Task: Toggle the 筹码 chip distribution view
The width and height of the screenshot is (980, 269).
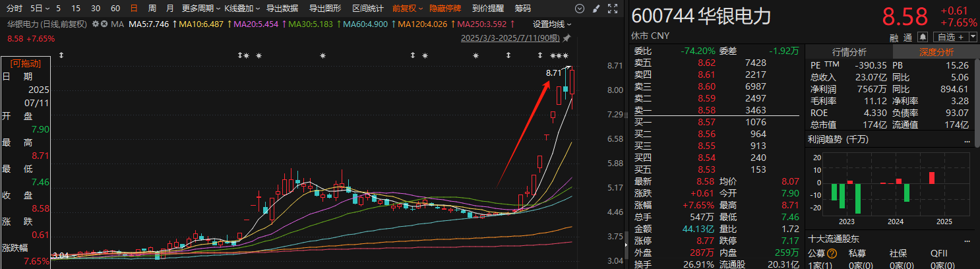Action: (x=522, y=9)
